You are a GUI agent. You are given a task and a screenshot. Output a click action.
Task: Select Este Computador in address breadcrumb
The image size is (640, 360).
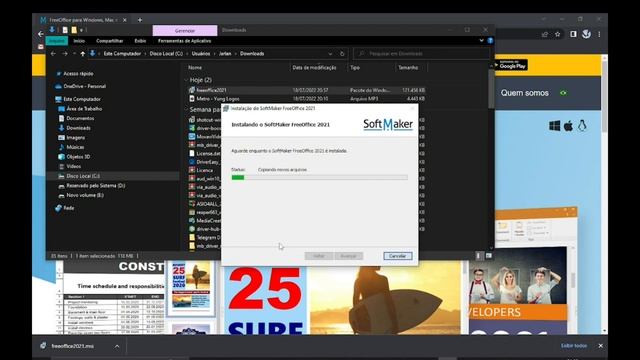[x=122, y=53]
